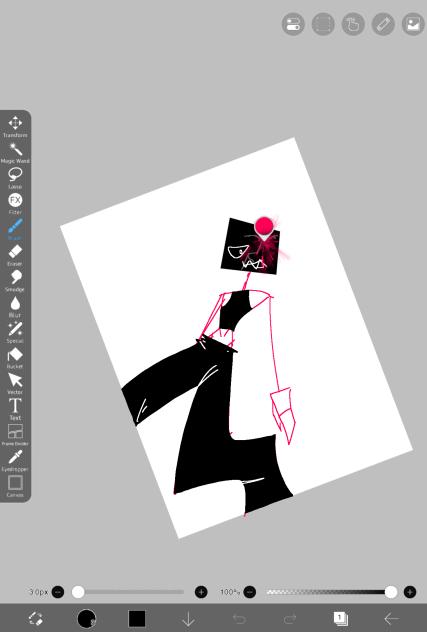Select the Transform tool
This screenshot has width=427, height=632.
15,126
